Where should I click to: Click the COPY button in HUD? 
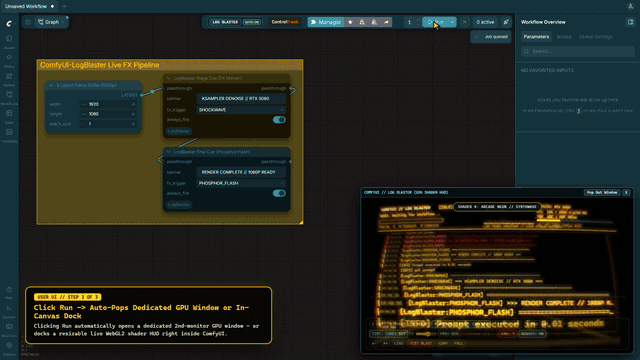pyautogui.click(x=443, y=344)
